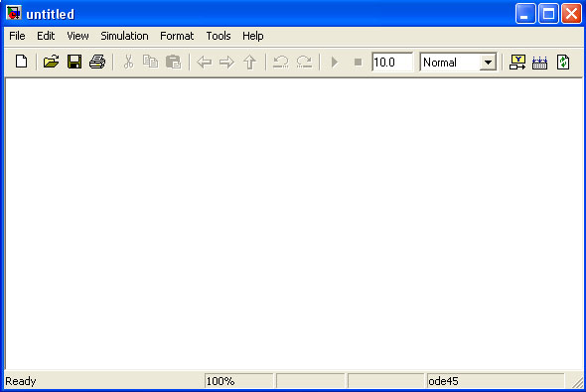Open the File menu

pyautogui.click(x=17, y=36)
